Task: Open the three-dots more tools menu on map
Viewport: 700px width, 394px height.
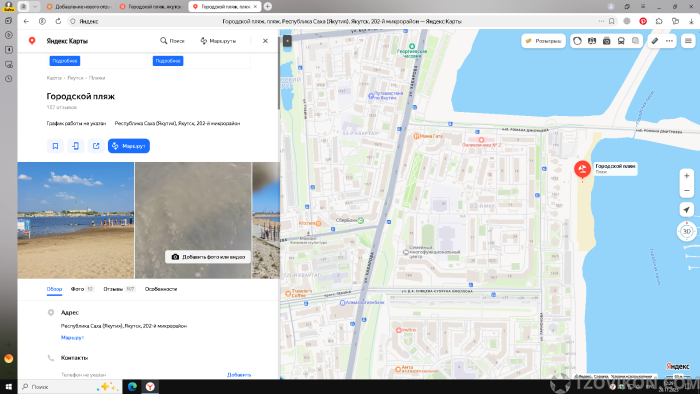Action: (x=669, y=41)
